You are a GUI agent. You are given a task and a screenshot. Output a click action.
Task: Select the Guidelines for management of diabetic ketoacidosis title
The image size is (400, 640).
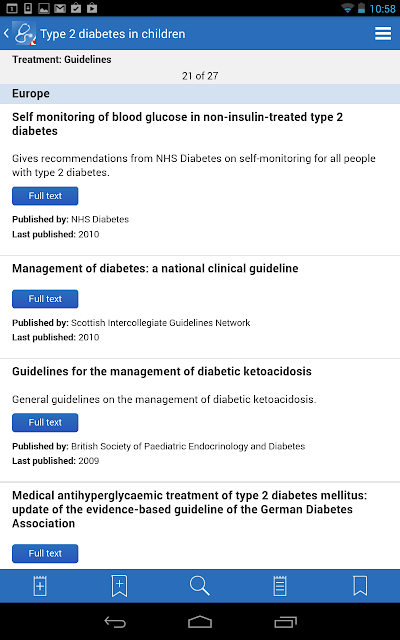coord(162,371)
